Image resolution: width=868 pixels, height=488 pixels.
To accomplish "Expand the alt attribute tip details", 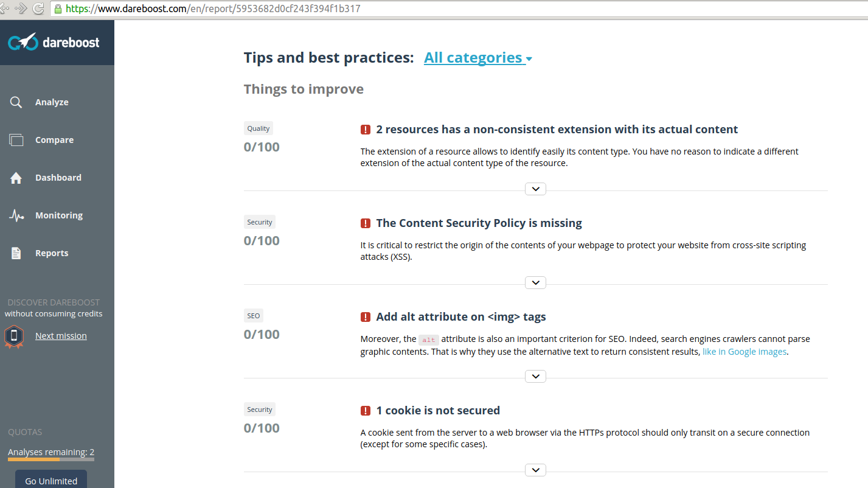I will 535,376.
